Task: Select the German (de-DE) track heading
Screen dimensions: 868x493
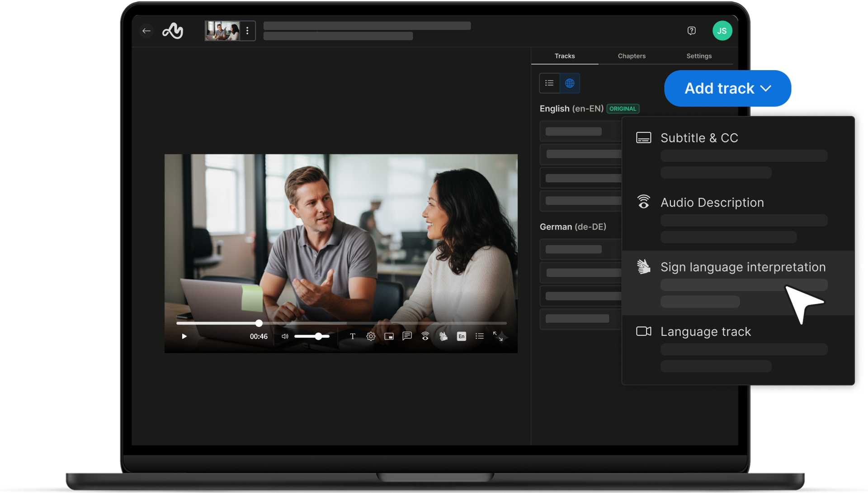Action: tap(573, 227)
